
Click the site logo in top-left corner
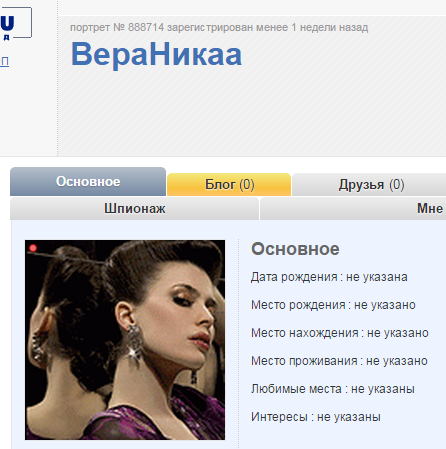point(15,23)
